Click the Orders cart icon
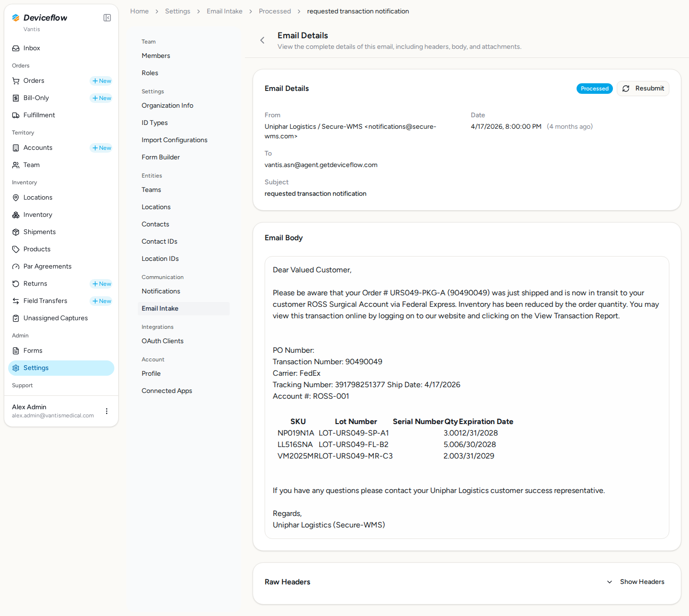The height and width of the screenshot is (616, 689). click(16, 81)
